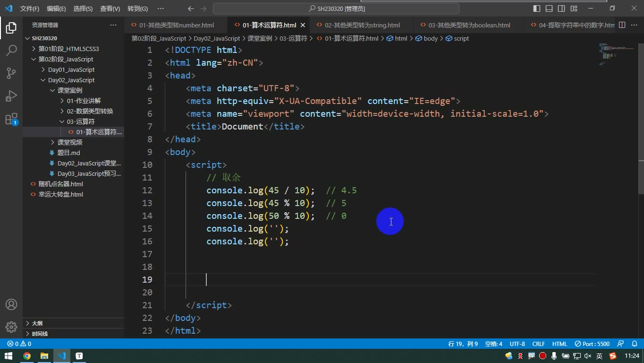644x363 pixels.
Task: Toggle the bottom Panel visibility
Action: click(x=549, y=9)
